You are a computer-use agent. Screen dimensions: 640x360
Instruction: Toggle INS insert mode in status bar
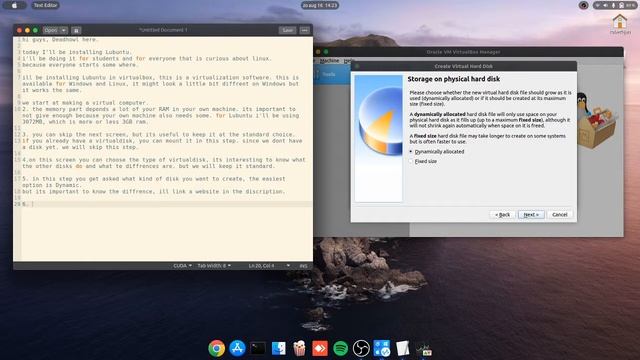point(303,266)
